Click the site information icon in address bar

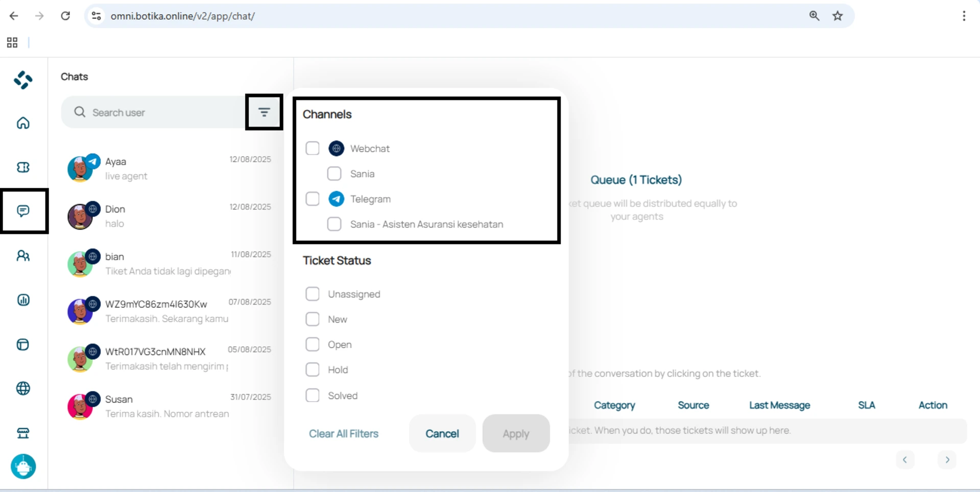pos(97,16)
